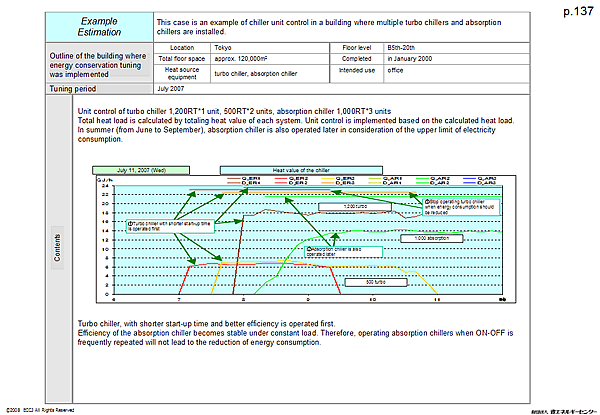Select the 'July 2007' tuning period value
600x415 pixels.
171,89
